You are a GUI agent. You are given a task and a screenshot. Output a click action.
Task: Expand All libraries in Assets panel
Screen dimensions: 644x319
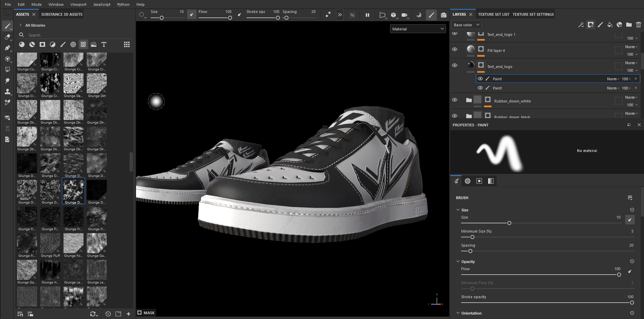pyautogui.click(x=21, y=25)
